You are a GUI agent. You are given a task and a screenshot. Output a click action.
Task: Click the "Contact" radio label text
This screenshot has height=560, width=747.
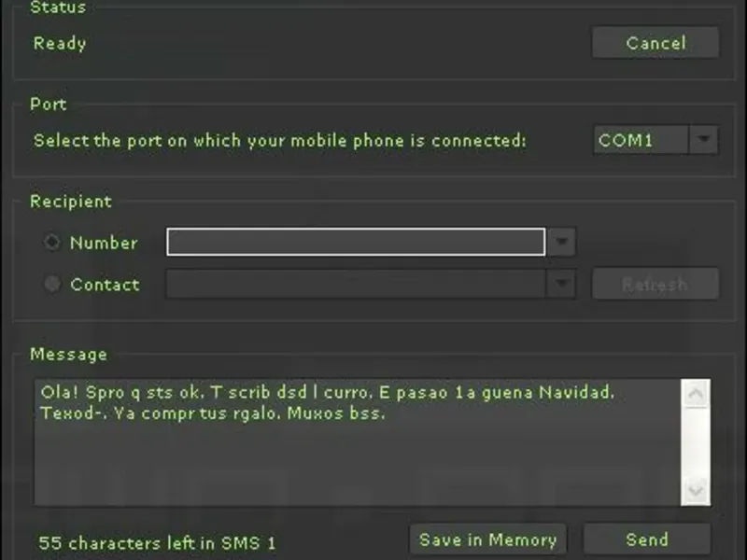tap(105, 285)
